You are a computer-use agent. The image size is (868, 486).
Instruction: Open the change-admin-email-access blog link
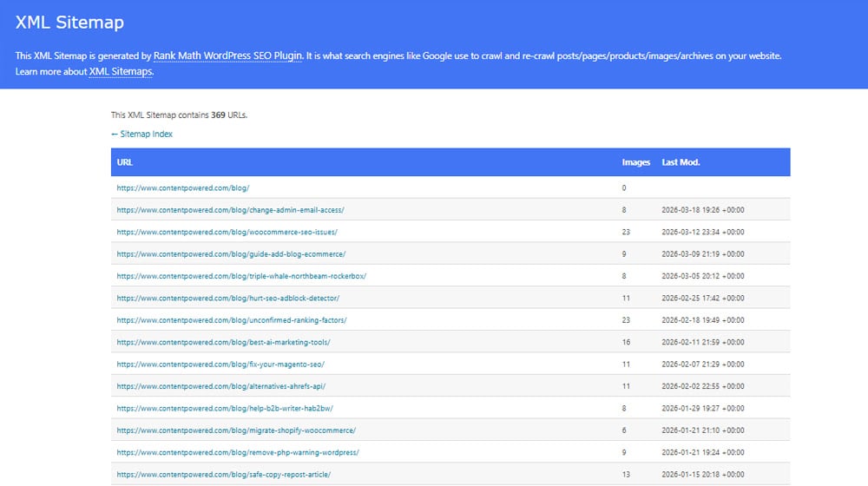click(x=230, y=210)
